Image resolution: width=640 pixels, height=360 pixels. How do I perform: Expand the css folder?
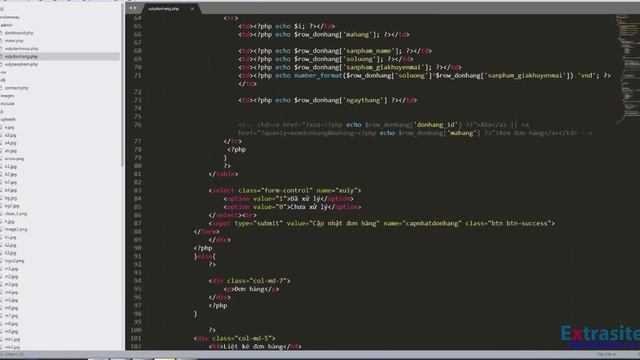point(3,72)
